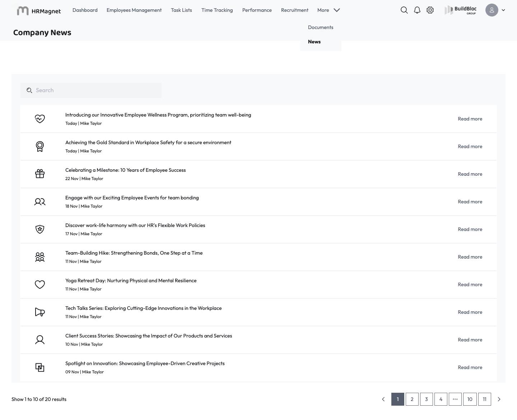Open the settings gear

click(430, 10)
